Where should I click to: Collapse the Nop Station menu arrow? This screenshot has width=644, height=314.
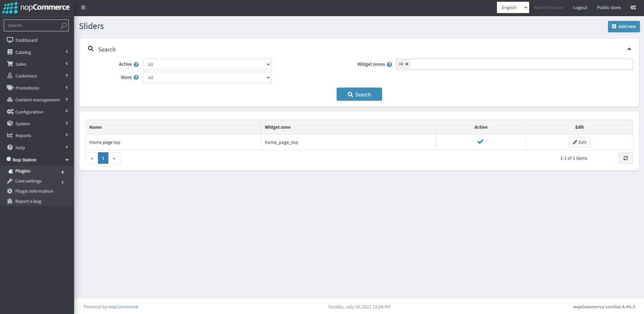coord(67,160)
